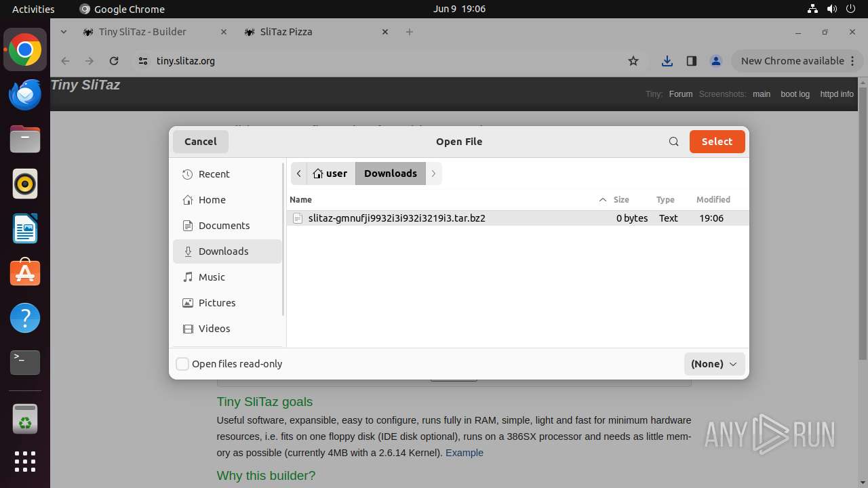Cancel the Open File dialog
This screenshot has height=488, width=868.
[x=201, y=142]
